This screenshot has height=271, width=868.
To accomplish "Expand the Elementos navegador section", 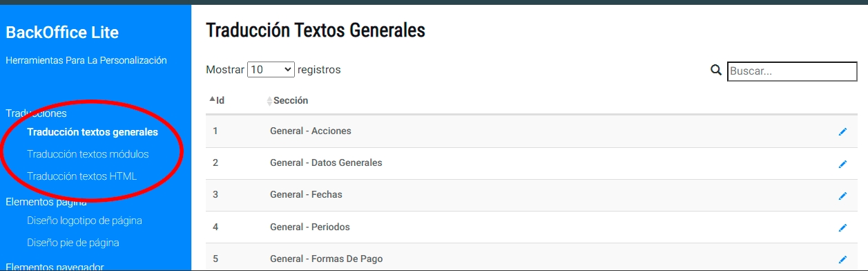I will pos(55,266).
